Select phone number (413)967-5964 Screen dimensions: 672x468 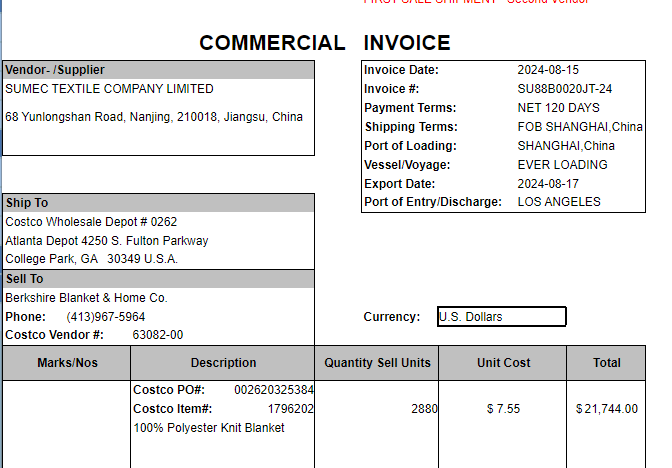[x=106, y=317]
